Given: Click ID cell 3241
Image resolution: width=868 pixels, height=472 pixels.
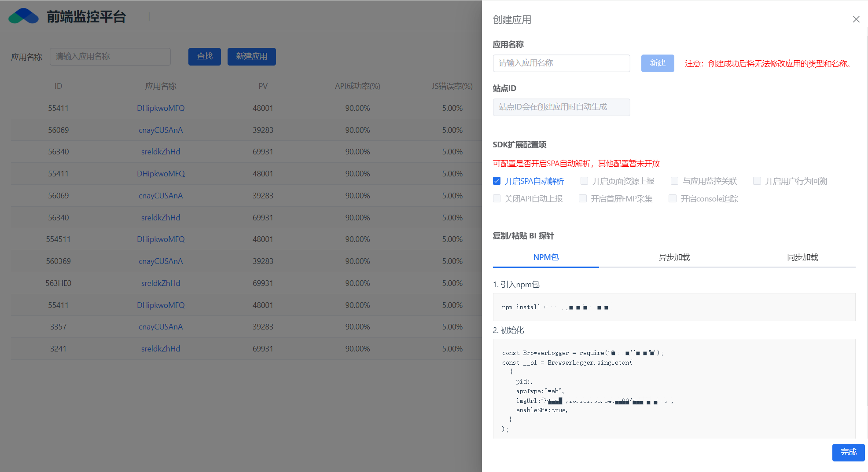Looking at the screenshot, I should pos(58,349).
